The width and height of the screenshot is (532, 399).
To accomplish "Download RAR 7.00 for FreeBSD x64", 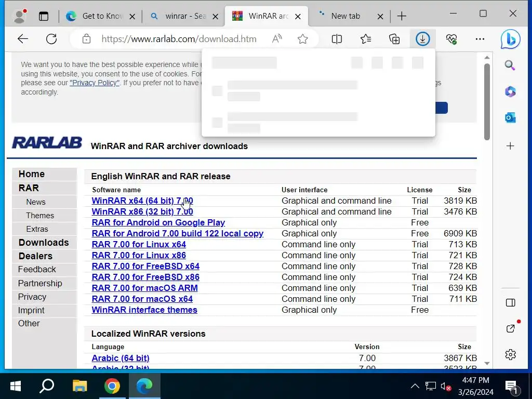I will (x=145, y=266).
